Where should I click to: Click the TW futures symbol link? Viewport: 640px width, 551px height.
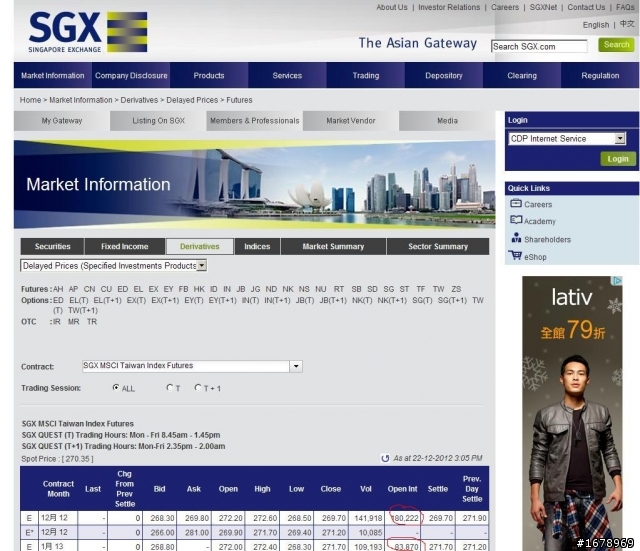tap(438, 289)
